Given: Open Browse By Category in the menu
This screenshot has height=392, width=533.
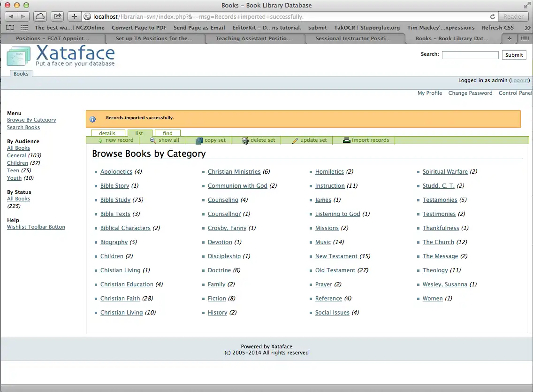Looking at the screenshot, I should point(31,120).
